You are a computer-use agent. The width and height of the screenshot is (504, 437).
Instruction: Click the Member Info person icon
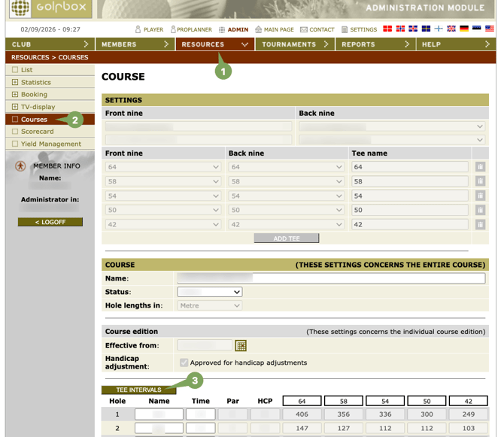pyautogui.click(x=20, y=166)
